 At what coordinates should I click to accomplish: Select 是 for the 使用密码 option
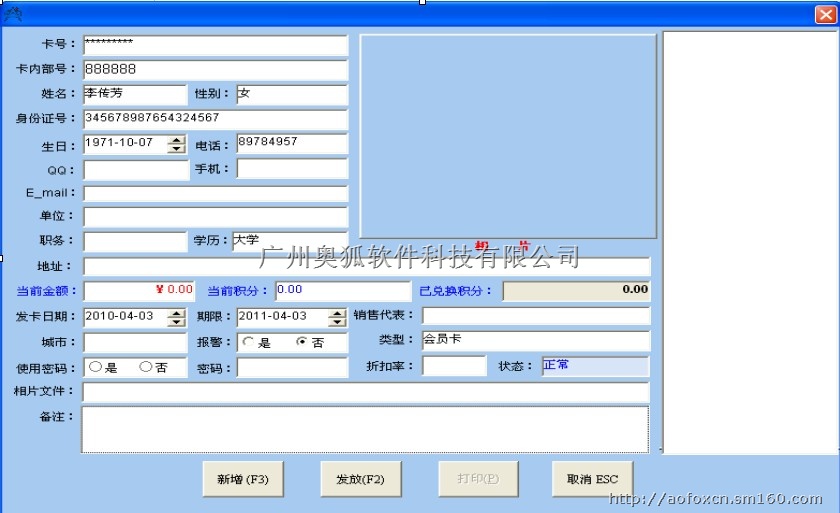click(95, 367)
